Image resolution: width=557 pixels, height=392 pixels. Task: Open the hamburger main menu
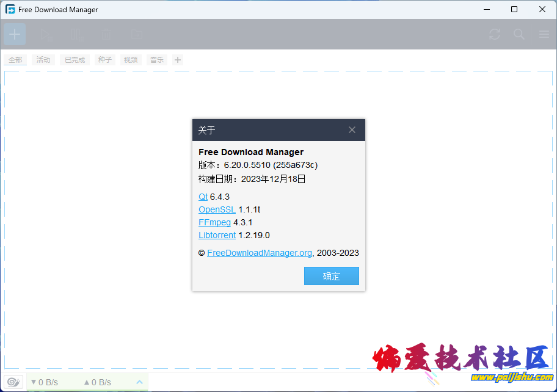coord(544,34)
